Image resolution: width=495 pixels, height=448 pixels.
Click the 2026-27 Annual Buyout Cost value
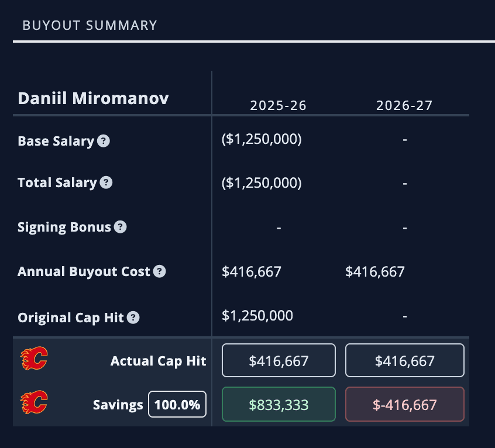pos(375,271)
